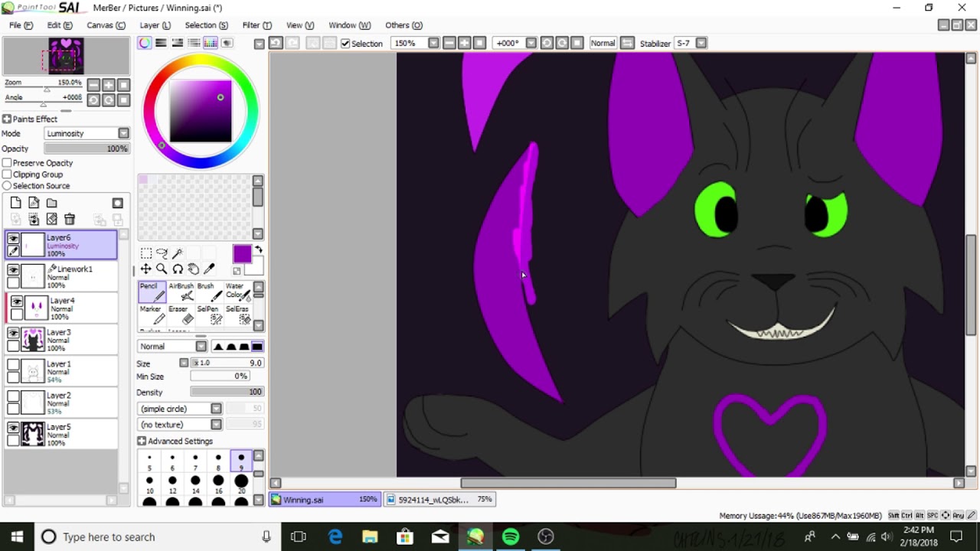Open Spotify from the taskbar
980x551 pixels.
tap(511, 536)
